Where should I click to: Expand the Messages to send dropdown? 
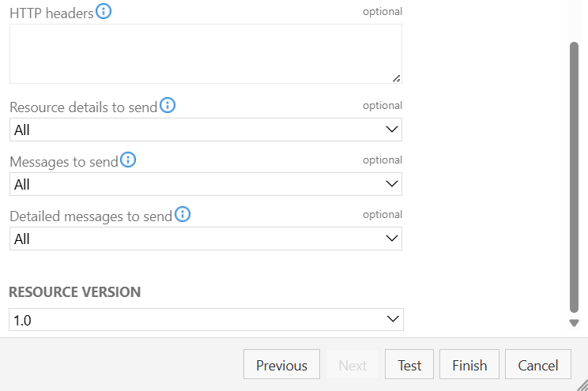pos(205,184)
